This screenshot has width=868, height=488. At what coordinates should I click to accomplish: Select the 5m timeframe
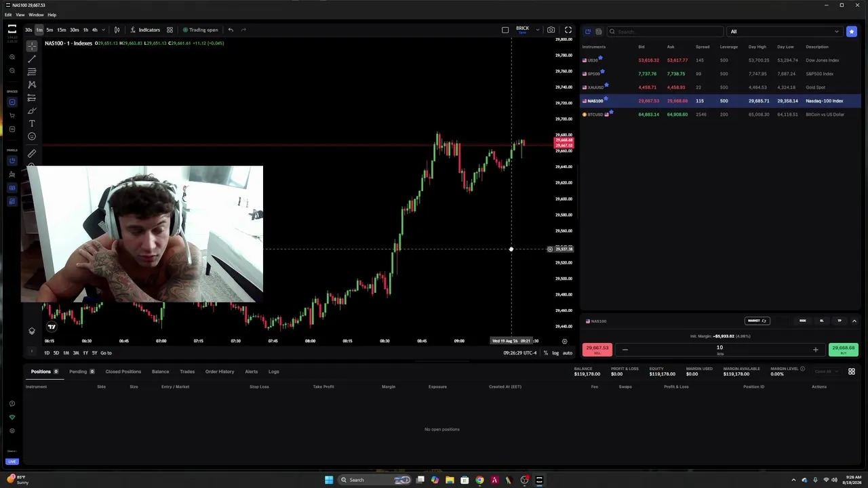click(50, 30)
